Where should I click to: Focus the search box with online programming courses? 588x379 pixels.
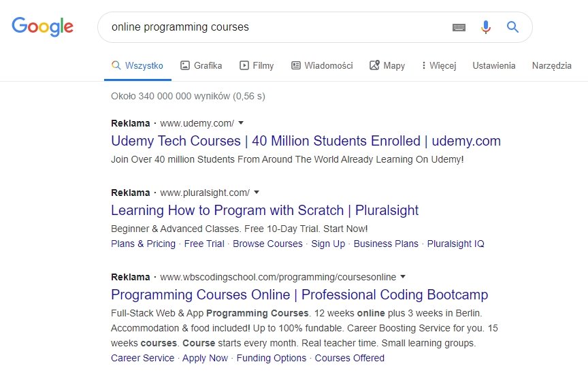pyautogui.click(x=278, y=27)
